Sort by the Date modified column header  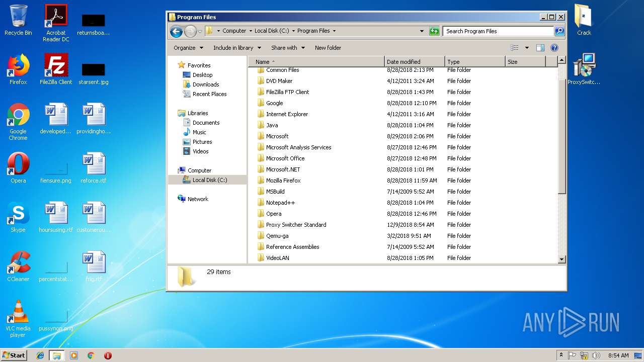(415, 62)
